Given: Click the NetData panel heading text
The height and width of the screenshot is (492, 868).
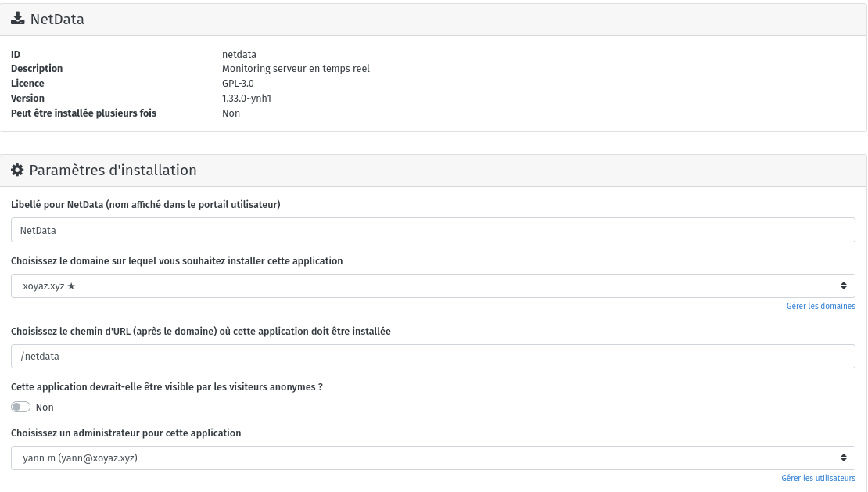Looking at the screenshot, I should click(x=57, y=20).
